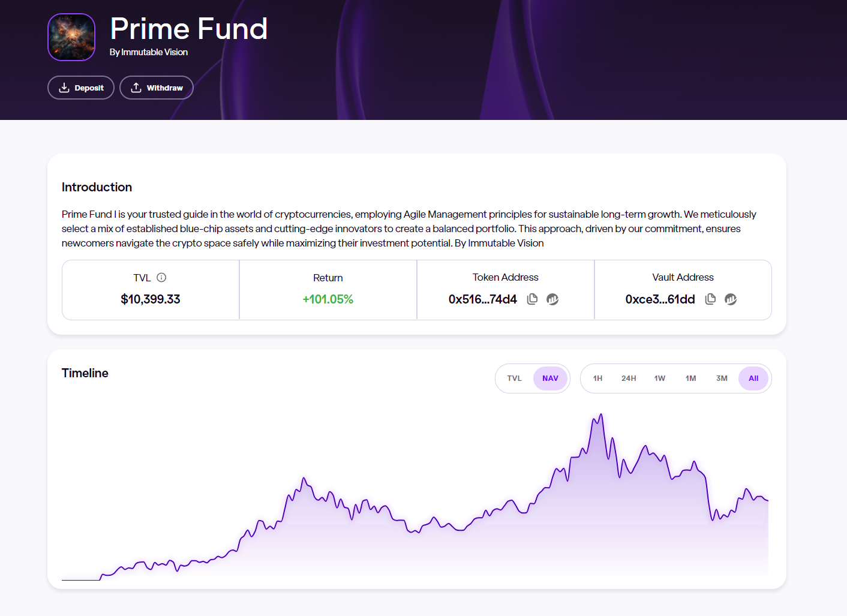Select the 1W time range
The height and width of the screenshot is (616, 847).
[x=660, y=378]
